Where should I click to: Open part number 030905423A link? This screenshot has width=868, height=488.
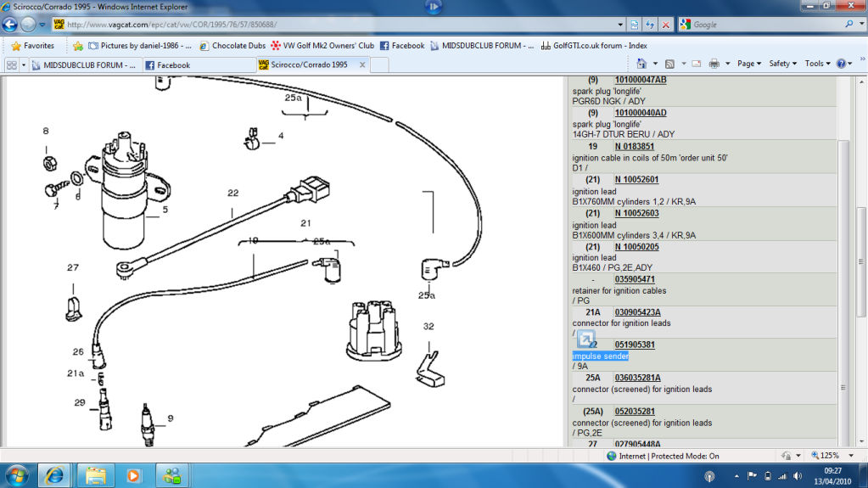638,312
